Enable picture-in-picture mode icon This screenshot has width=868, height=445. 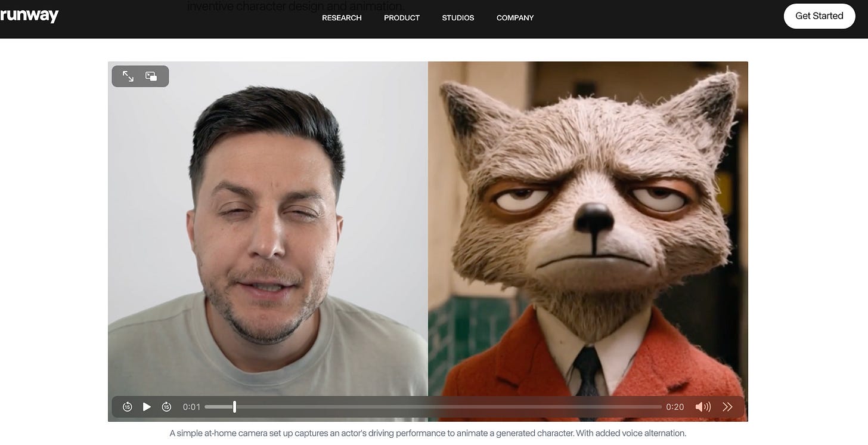pos(151,76)
